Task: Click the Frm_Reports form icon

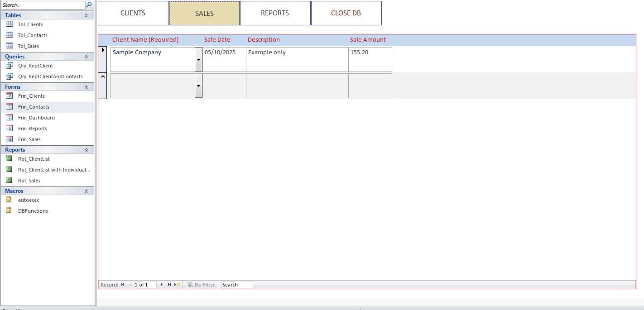Action: tap(9, 129)
